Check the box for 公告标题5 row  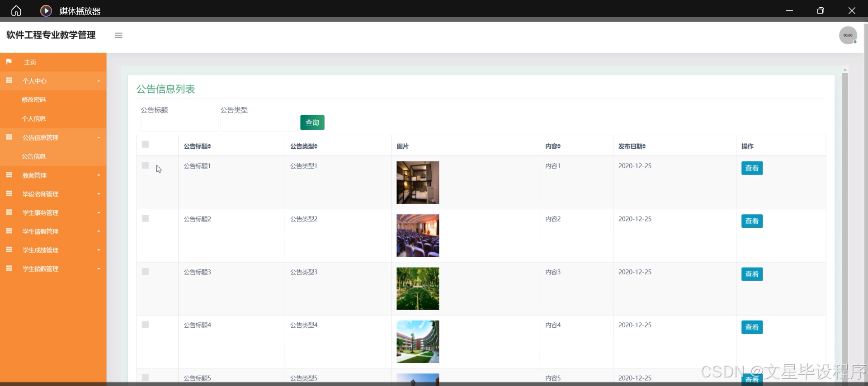145,377
